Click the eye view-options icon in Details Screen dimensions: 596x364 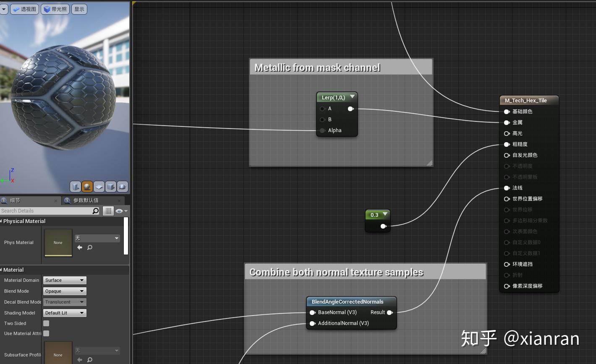[119, 211]
